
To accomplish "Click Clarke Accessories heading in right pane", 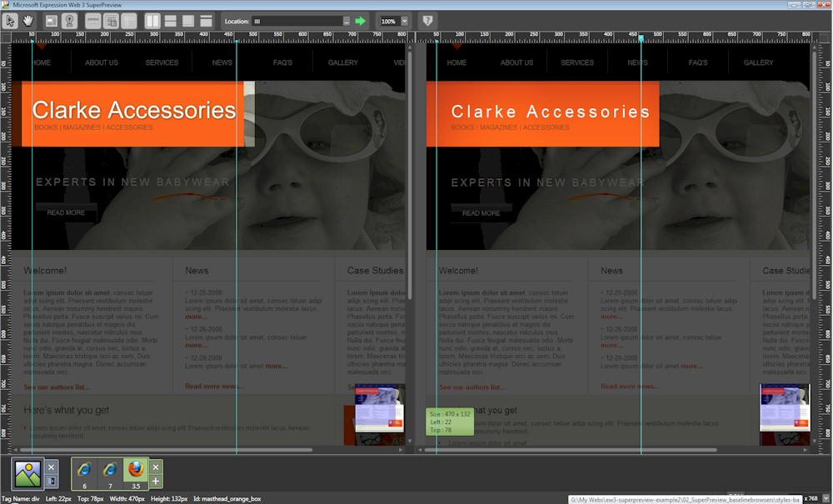I will (x=551, y=112).
